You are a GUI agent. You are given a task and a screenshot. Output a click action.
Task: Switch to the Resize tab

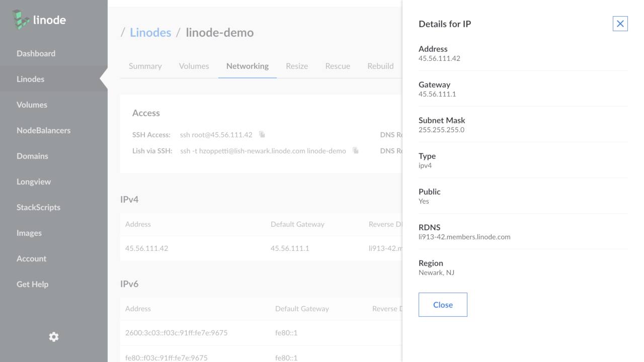(x=297, y=66)
